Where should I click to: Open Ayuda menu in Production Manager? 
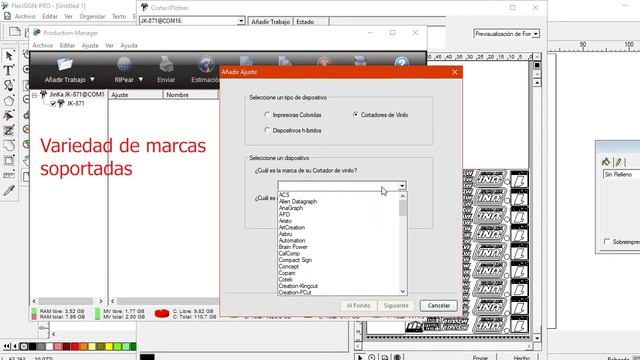click(x=129, y=45)
